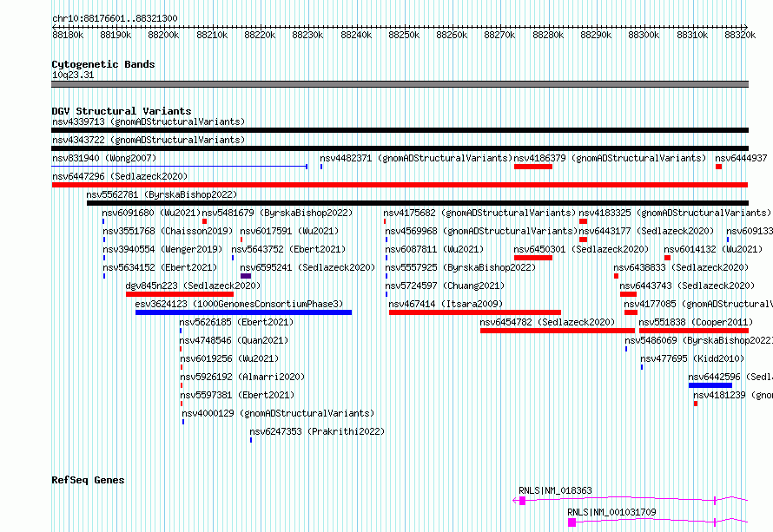The height and width of the screenshot is (532, 773).
Task: Click the RNLS NM_001031709 magenta exon box
Action: point(571,522)
